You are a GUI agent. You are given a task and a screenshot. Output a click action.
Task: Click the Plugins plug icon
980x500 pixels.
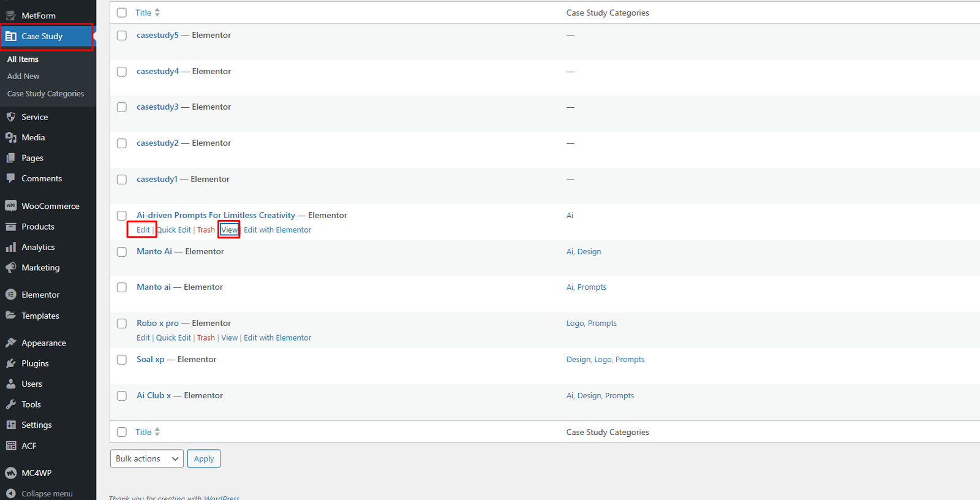tap(11, 363)
